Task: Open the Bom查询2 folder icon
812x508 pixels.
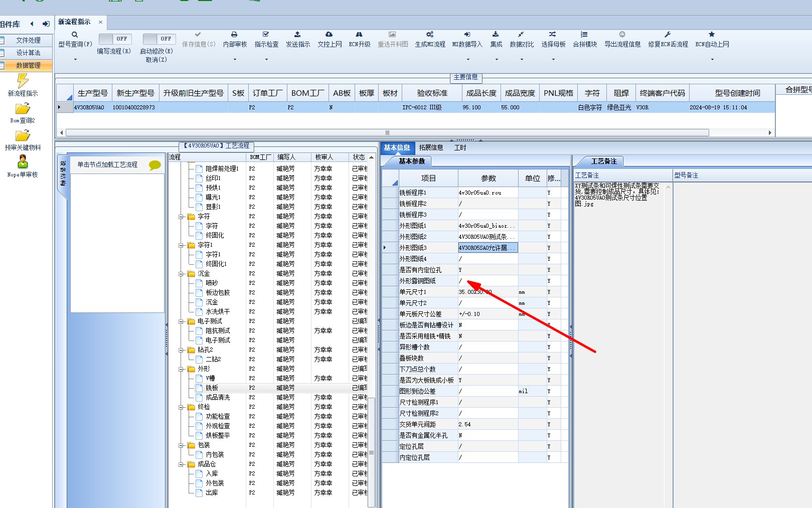Action: [x=23, y=109]
